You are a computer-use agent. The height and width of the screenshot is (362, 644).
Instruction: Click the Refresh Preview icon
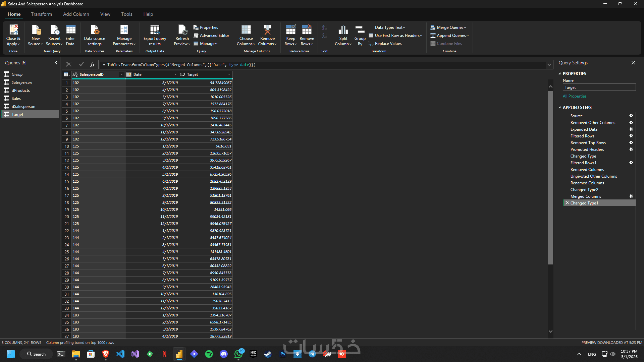point(182,30)
